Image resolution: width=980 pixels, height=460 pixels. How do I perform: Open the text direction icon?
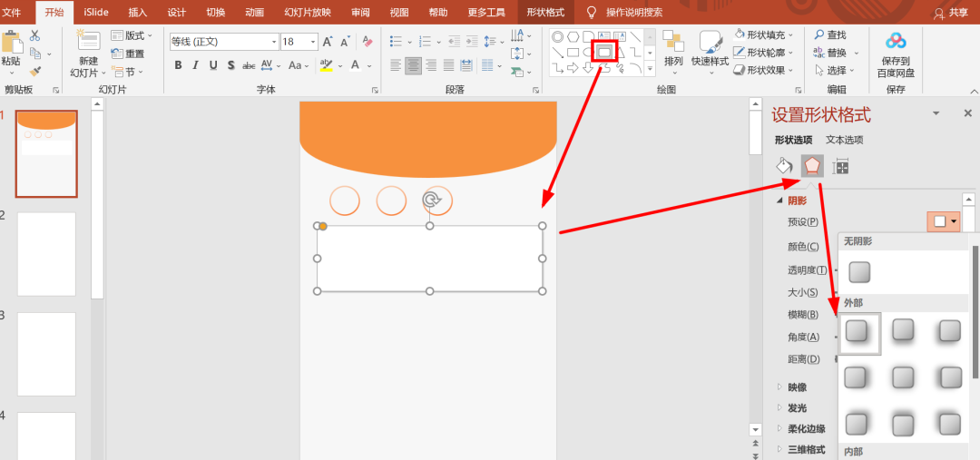(x=516, y=35)
